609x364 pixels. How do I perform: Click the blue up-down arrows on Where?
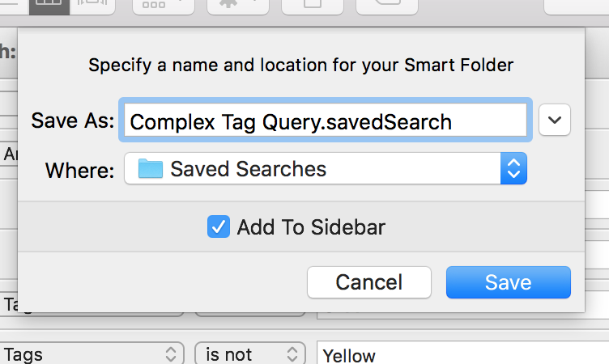pyautogui.click(x=513, y=168)
